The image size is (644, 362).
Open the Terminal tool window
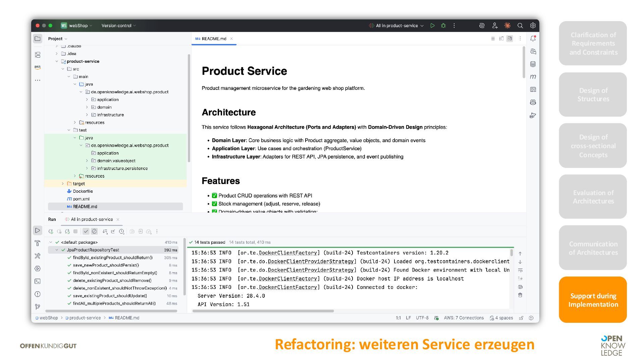(38, 281)
